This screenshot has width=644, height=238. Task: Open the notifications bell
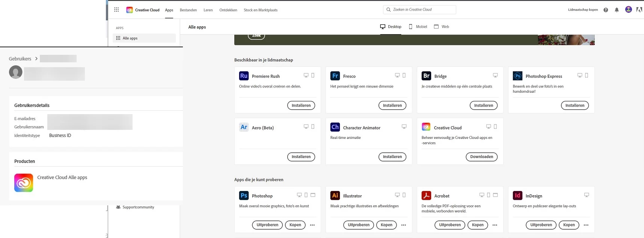(617, 10)
